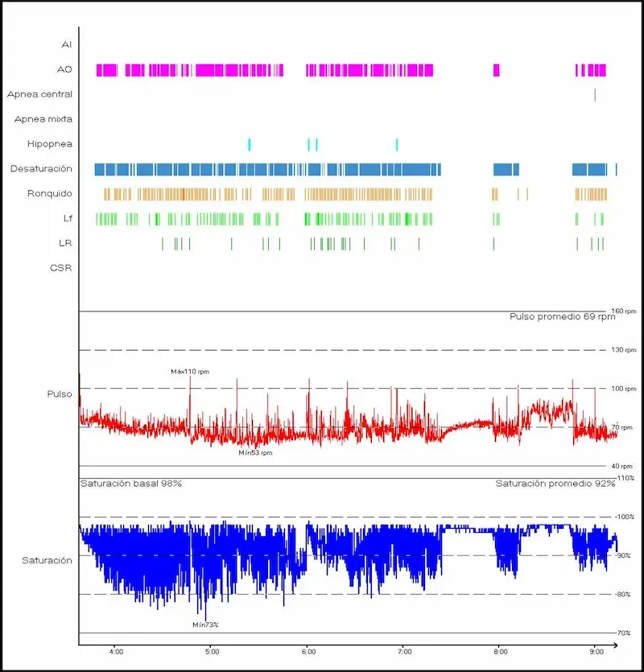Select the Desaturación row label
The height and width of the screenshot is (672, 644).
tap(41, 169)
